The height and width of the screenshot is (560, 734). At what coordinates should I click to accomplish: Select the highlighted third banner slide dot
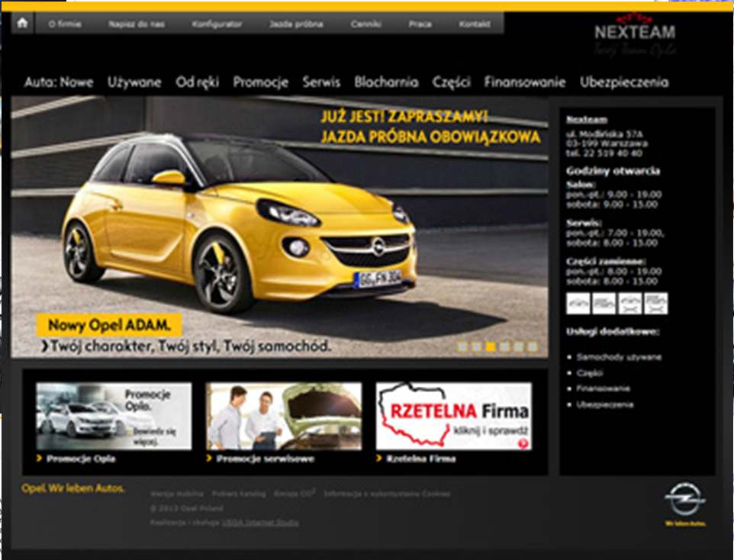pos(491,347)
